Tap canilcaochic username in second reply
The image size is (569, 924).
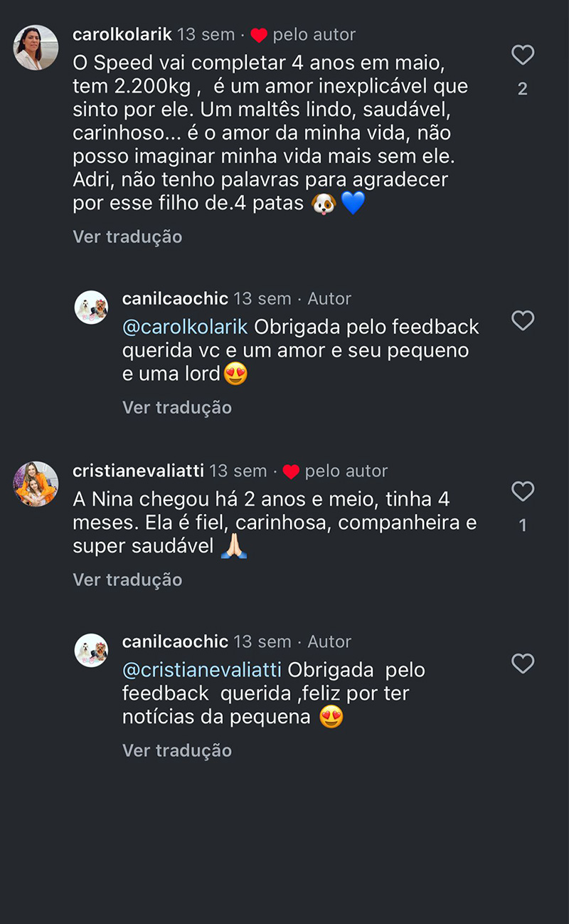point(175,641)
